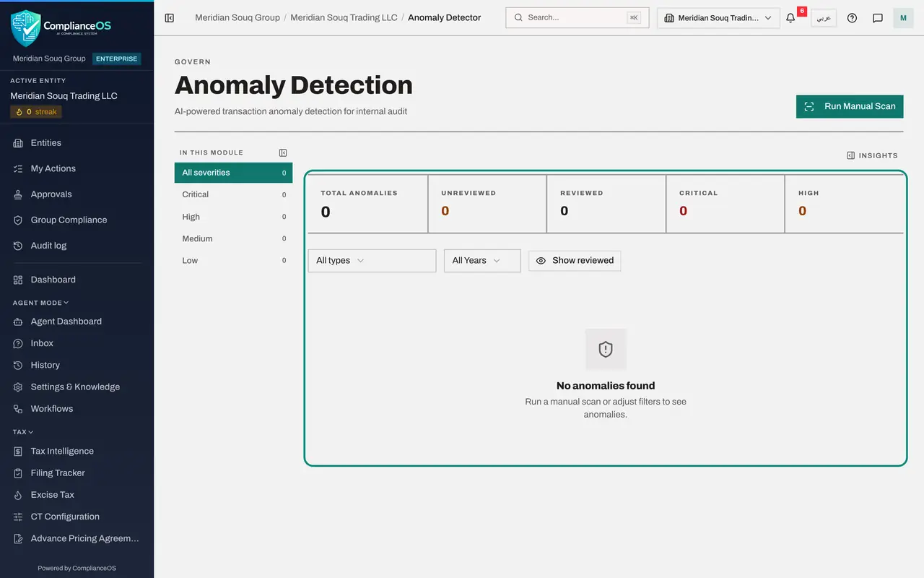Viewport: 924px width, 578px height.
Task: Focus the Search field
Action: click(x=577, y=18)
